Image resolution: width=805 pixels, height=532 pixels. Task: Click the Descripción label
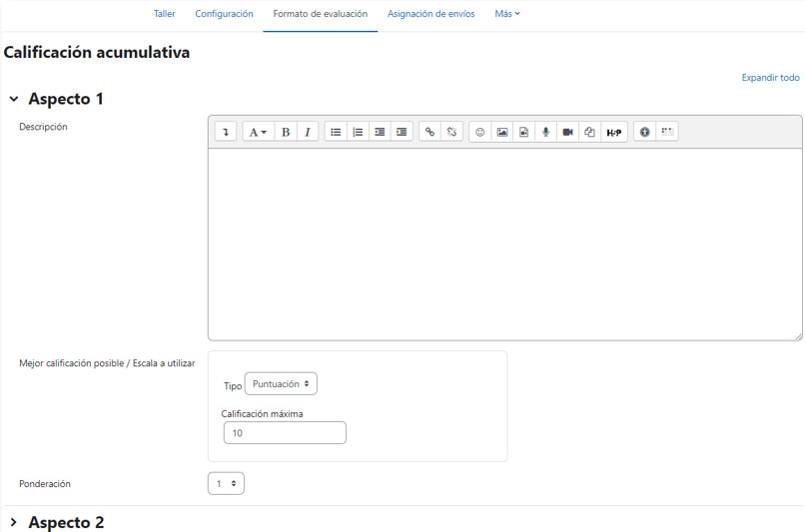[43, 127]
